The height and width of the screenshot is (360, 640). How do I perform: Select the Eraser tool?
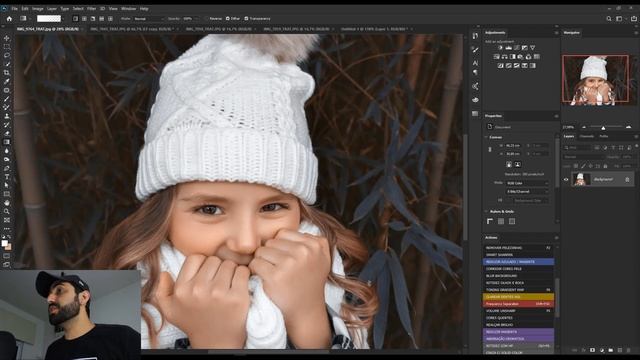click(x=7, y=133)
